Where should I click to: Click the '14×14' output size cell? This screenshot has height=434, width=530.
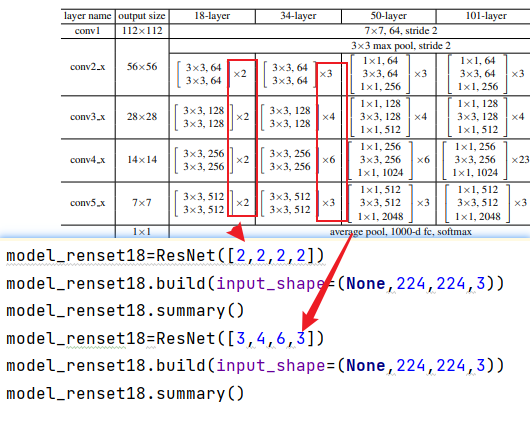142,160
